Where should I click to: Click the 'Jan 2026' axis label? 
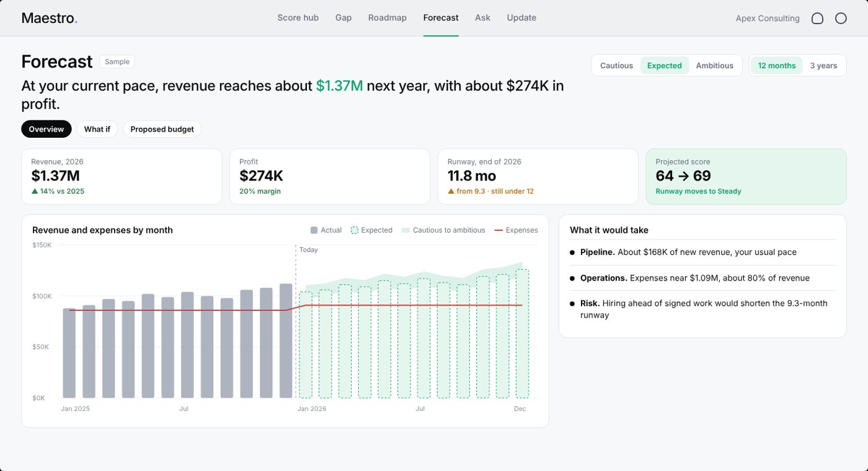[312, 409]
